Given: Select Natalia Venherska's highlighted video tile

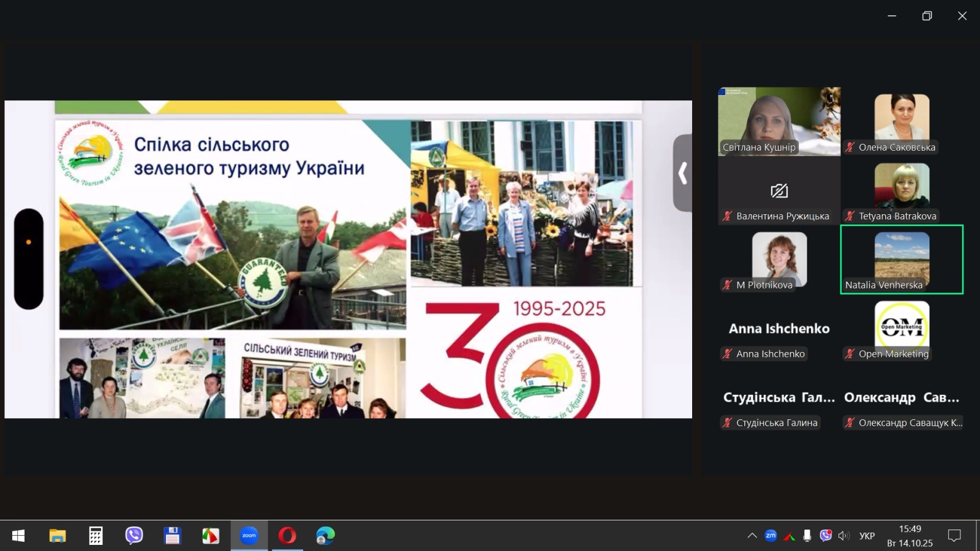Looking at the screenshot, I should tap(902, 259).
